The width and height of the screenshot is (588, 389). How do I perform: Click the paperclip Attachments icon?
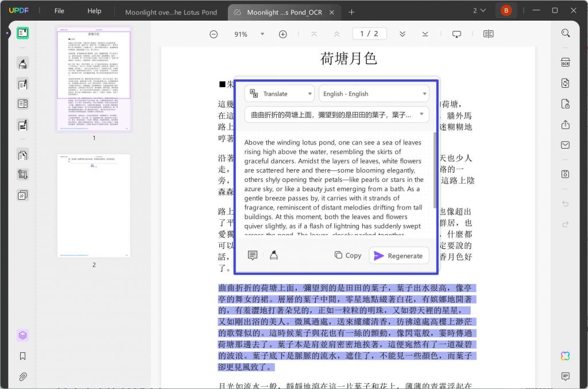[24, 376]
